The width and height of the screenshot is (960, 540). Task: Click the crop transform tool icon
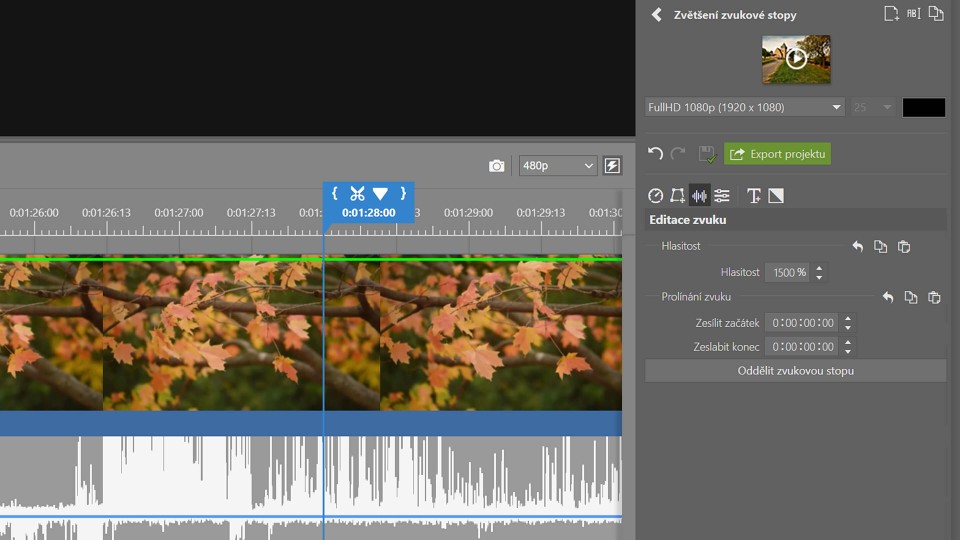677,196
